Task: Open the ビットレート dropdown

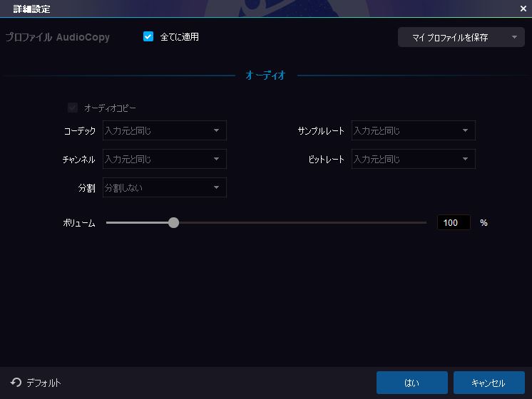Action: pyautogui.click(x=413, y=159)
